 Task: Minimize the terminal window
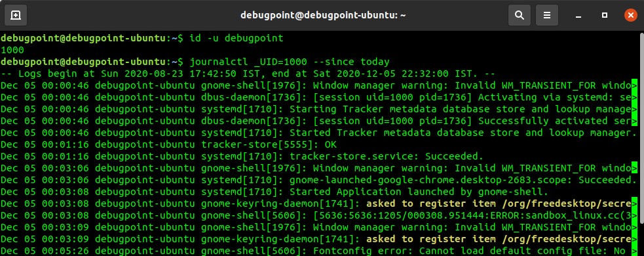click(x=578, y=16)
